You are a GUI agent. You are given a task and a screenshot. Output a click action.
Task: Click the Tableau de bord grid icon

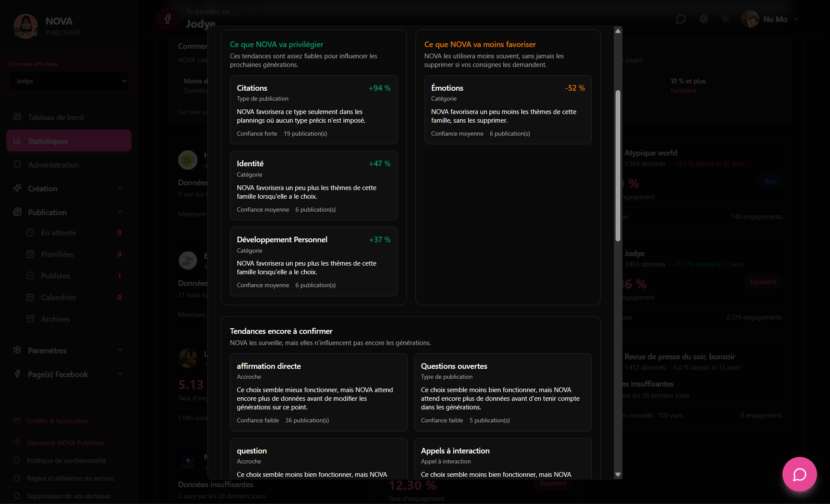[x=17, y=117]
